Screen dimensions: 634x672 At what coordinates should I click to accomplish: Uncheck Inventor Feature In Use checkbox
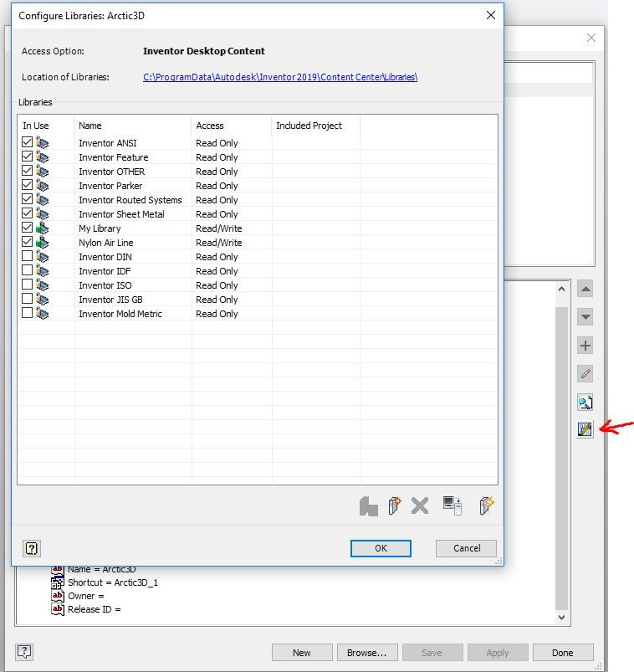(27, 156)
